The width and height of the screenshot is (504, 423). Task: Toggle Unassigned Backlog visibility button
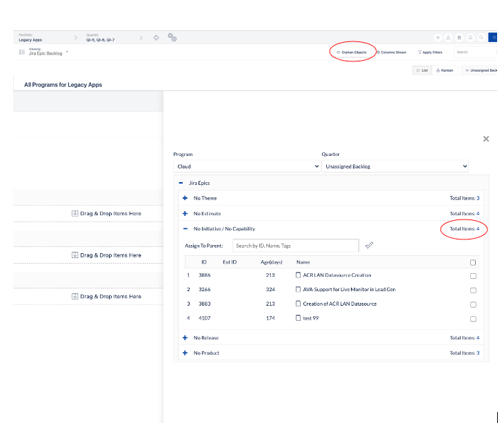tap(480, 70)
